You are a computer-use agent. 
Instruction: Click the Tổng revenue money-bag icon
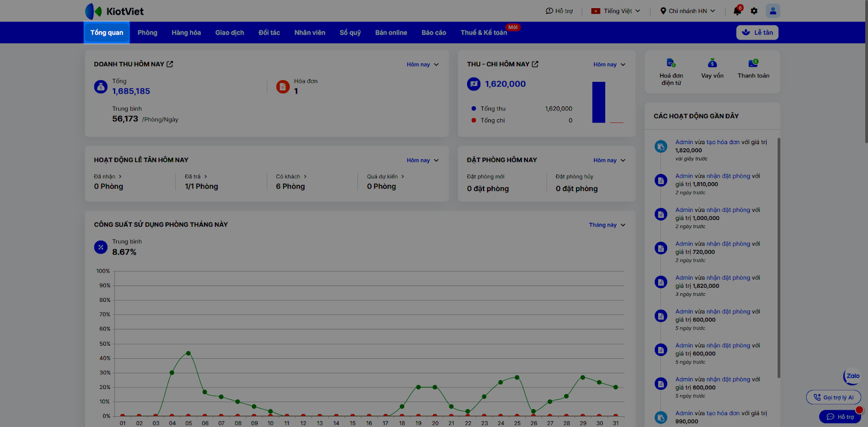point(101,87)
